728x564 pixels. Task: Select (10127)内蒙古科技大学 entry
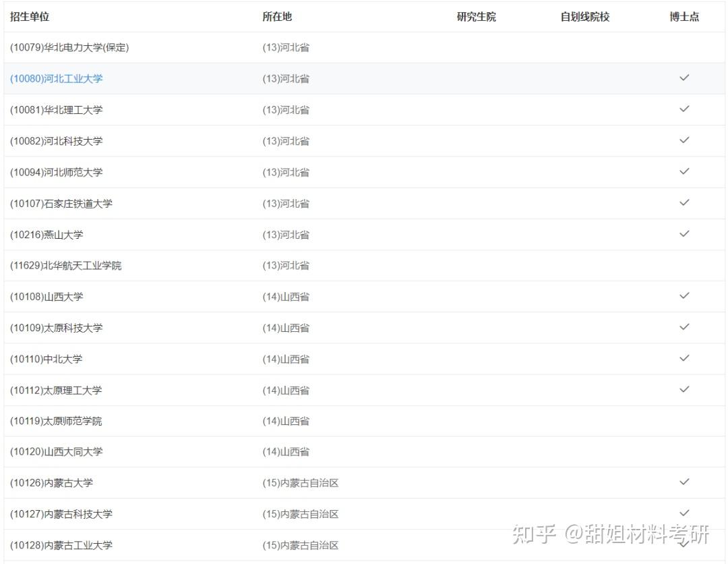61,514
